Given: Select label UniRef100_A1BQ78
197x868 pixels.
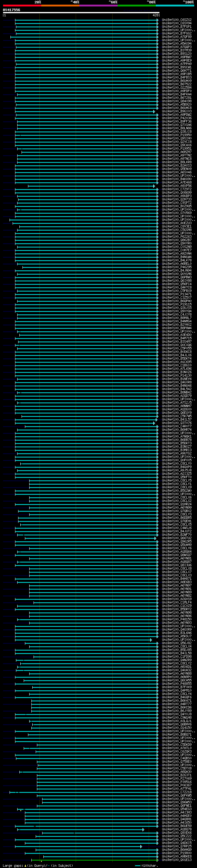Looking at the screenshot, I should (177, 829).
